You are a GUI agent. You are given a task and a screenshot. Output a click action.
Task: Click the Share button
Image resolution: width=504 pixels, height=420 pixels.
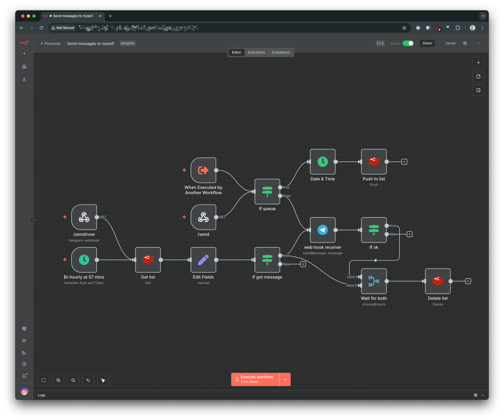[x=427, y=43]
